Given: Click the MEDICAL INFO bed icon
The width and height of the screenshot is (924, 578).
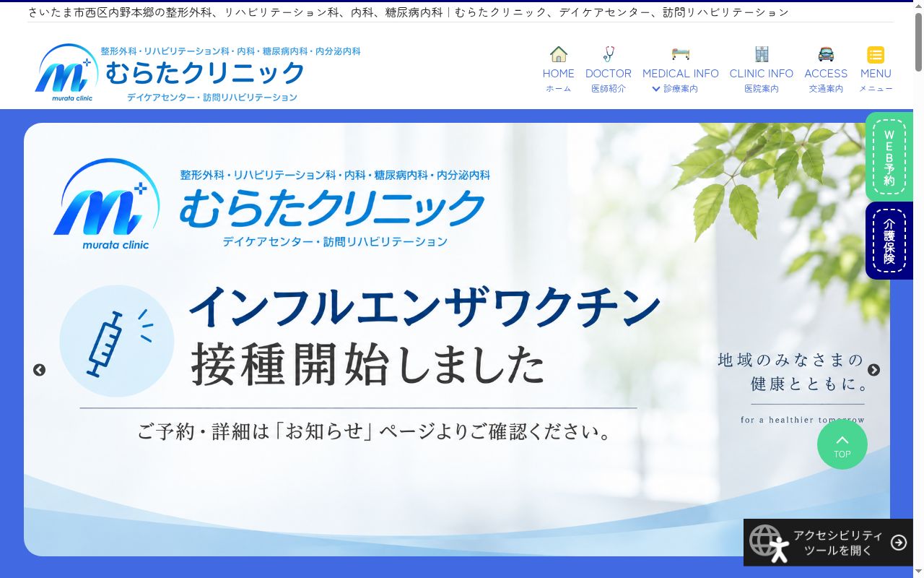Looking at the screenshot, I should [x=681, y=54].
